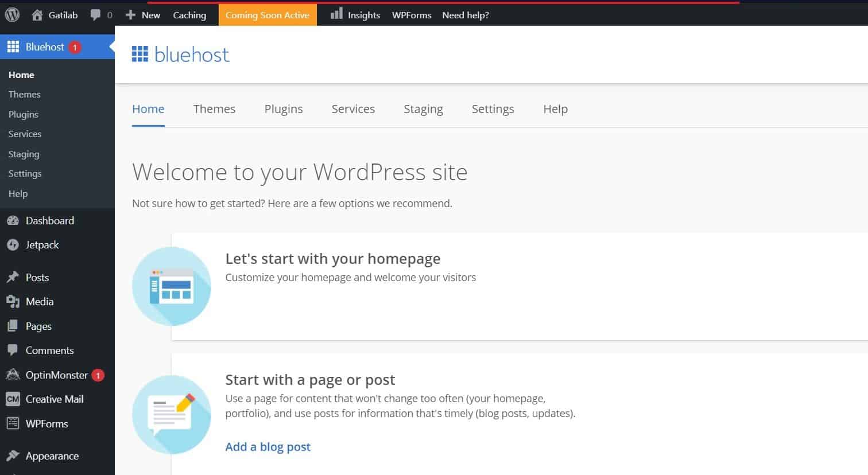
Task: Click the homepage illustration thumbnail
Action: click(172, 286)
